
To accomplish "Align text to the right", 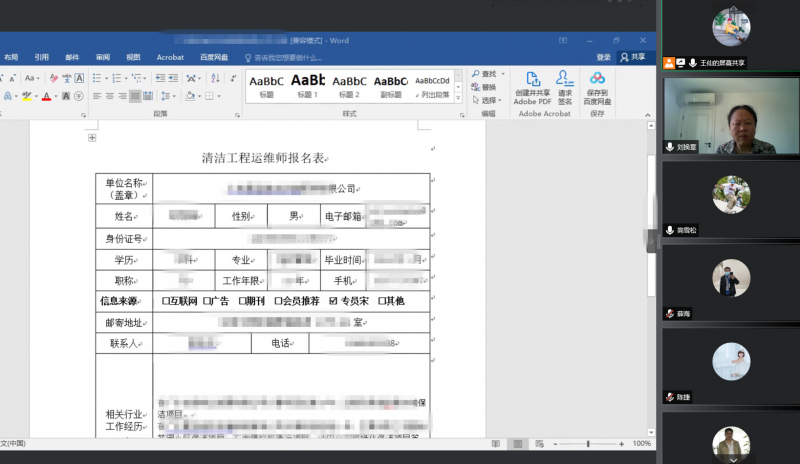I will click(122, 96).
